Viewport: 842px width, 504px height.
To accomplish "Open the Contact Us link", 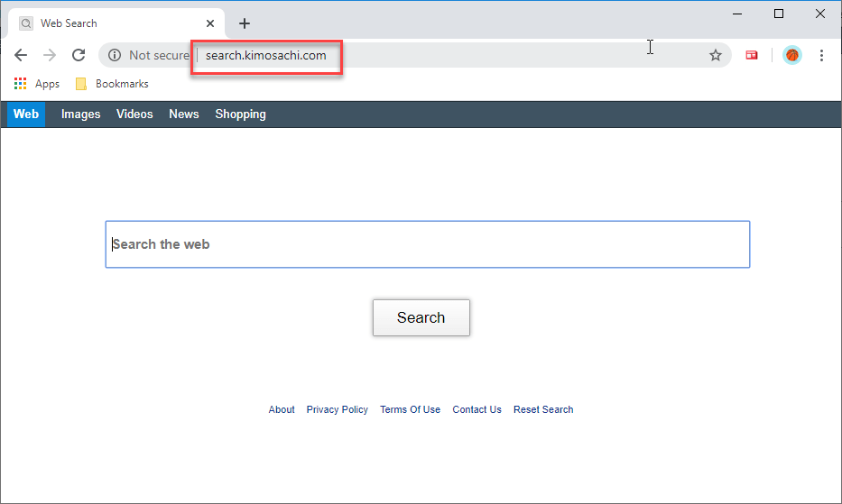I will pyautogui.click(x=477, y=409).
